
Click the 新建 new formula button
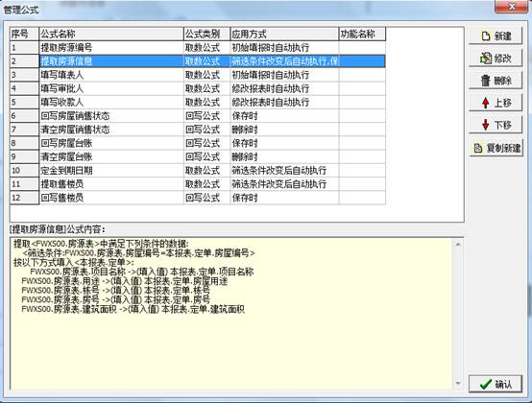click(496, 36)
